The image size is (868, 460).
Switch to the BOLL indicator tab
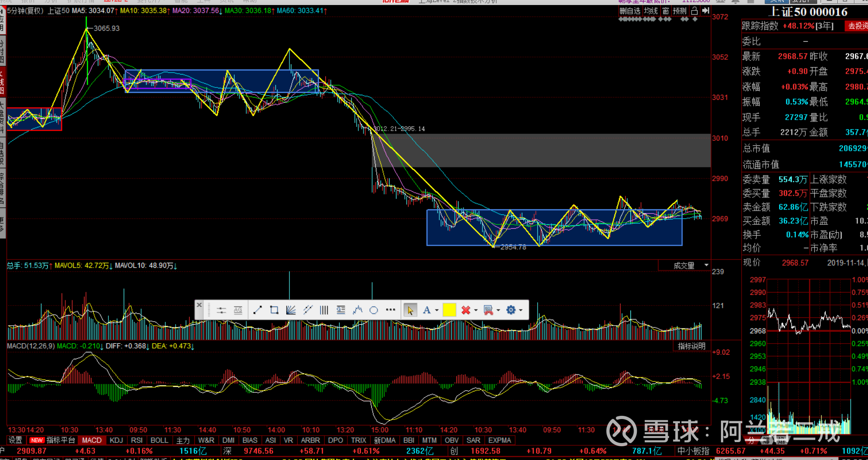pos(159,440)
